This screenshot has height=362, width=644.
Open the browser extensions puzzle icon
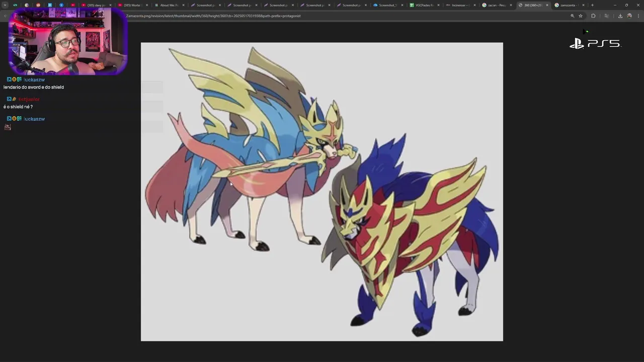coord(593,16)
